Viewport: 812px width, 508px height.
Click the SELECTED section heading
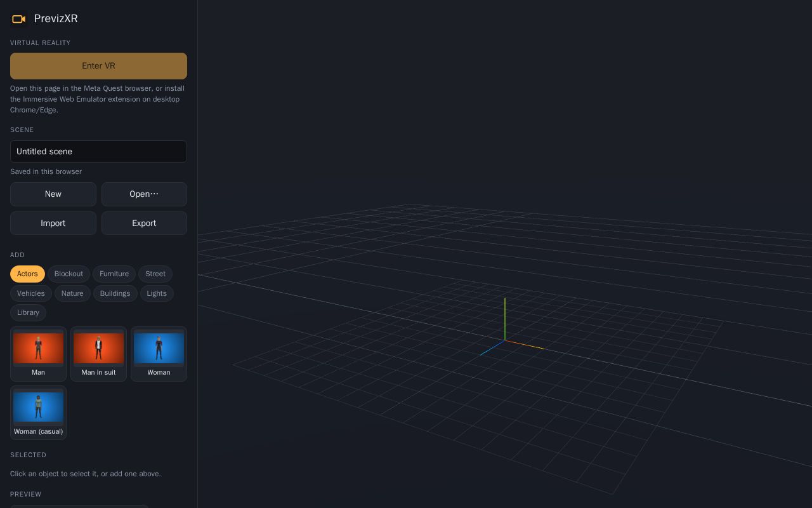29,455
